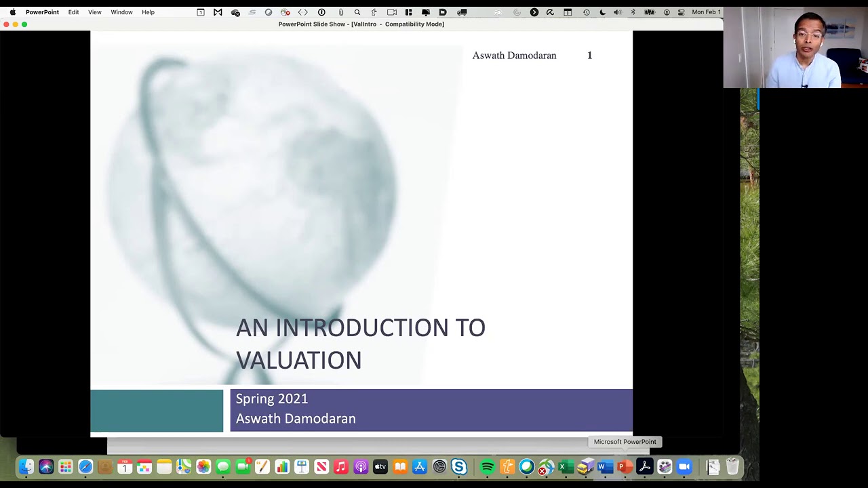Open Bluetooth status in menu bar

click(633, 12)
